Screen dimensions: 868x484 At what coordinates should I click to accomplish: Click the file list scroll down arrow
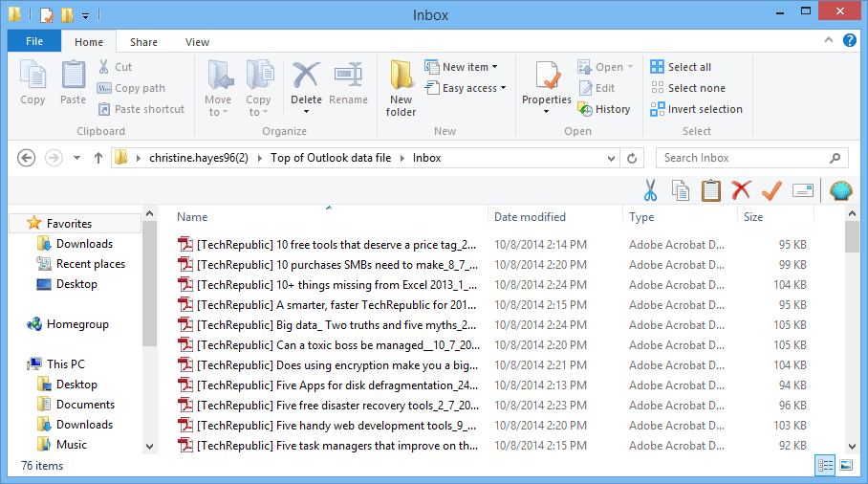[x=852, y=447]
